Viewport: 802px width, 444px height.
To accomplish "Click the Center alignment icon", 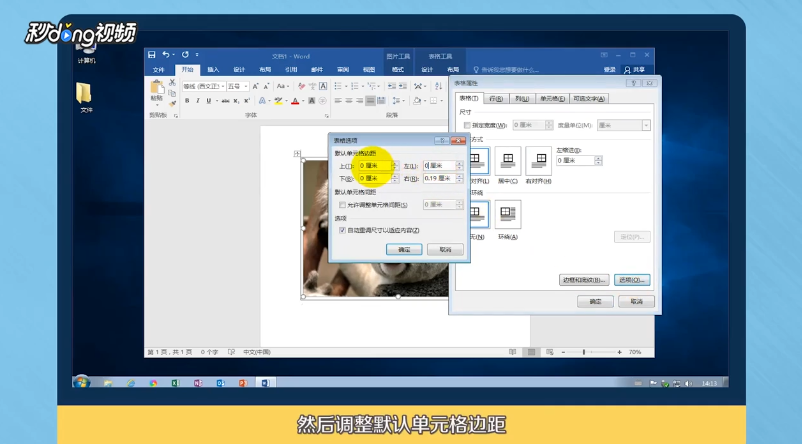I will pyautogui.click(x=349, y=101).
